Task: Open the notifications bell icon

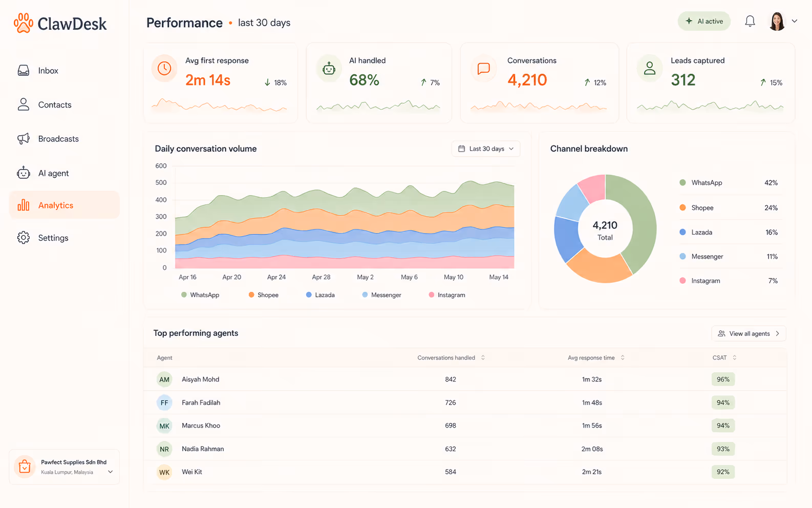Action: click(750, 21)
